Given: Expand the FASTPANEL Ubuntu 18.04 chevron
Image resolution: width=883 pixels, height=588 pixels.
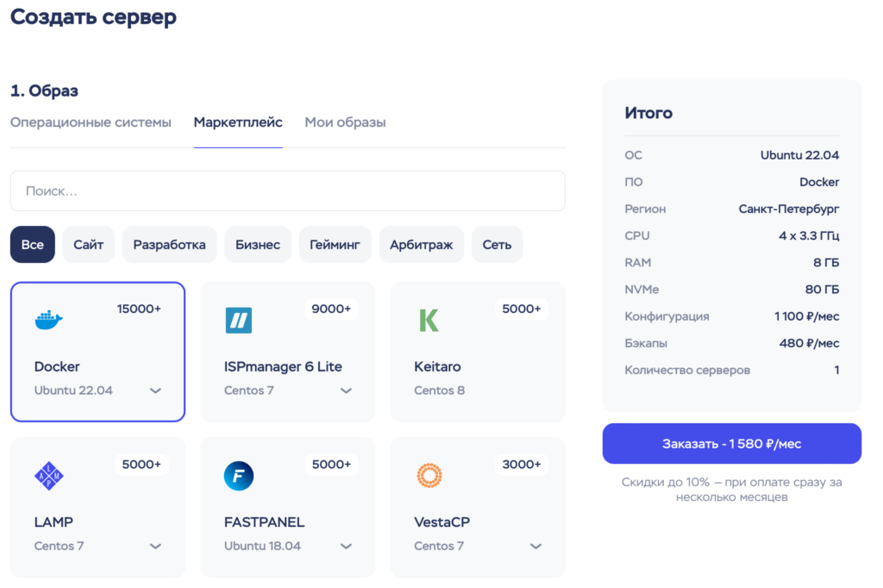Looking at the screenshot, I should [346, 546].
